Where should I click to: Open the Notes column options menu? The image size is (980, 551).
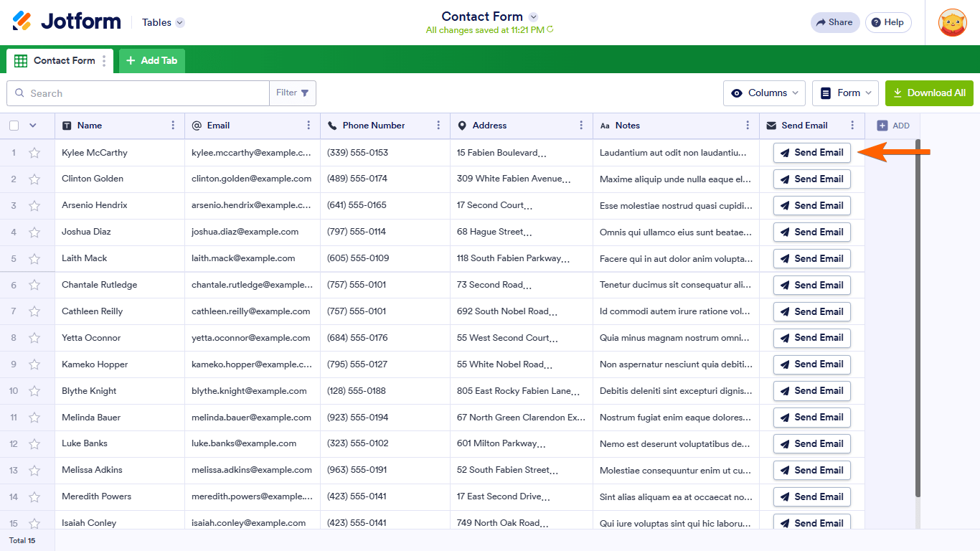(748, 126)
